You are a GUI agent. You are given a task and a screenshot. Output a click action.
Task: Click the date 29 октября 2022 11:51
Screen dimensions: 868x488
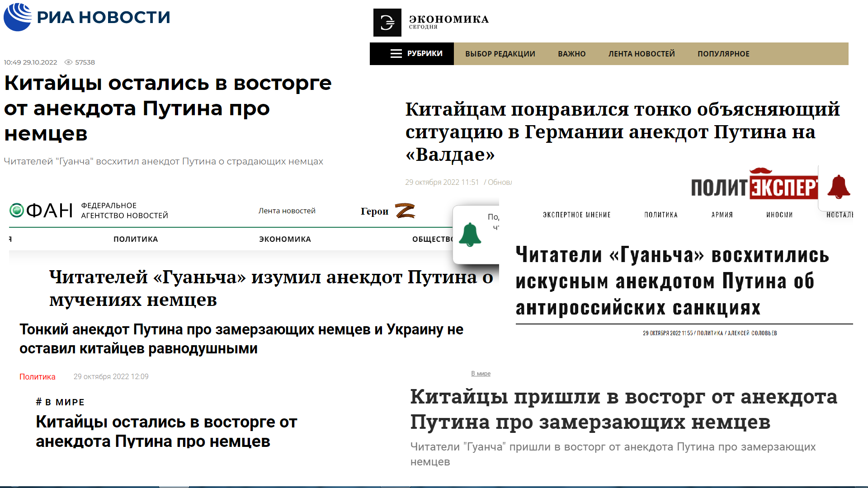tap(442, 182)
